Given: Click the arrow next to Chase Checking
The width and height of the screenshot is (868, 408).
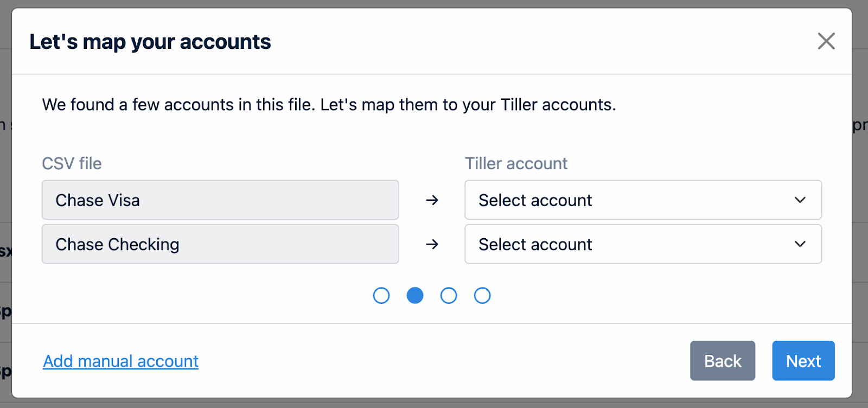Looking at the screenshot, I should pos(432,244).
